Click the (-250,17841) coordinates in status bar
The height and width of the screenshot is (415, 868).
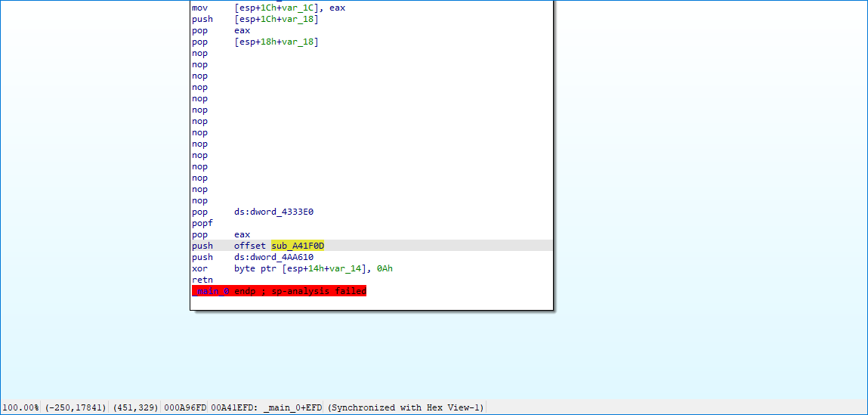(76, 407)
